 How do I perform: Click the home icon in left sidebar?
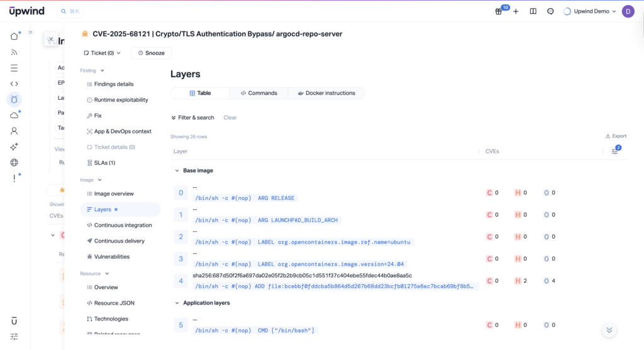[14, 36]
